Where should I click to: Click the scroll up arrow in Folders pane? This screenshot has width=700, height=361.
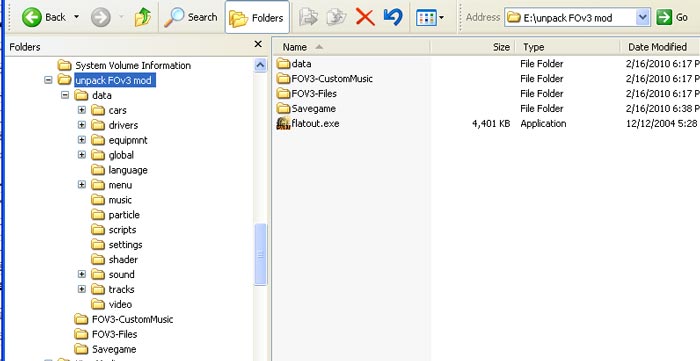pyautogui.click(x=260, y=66)
